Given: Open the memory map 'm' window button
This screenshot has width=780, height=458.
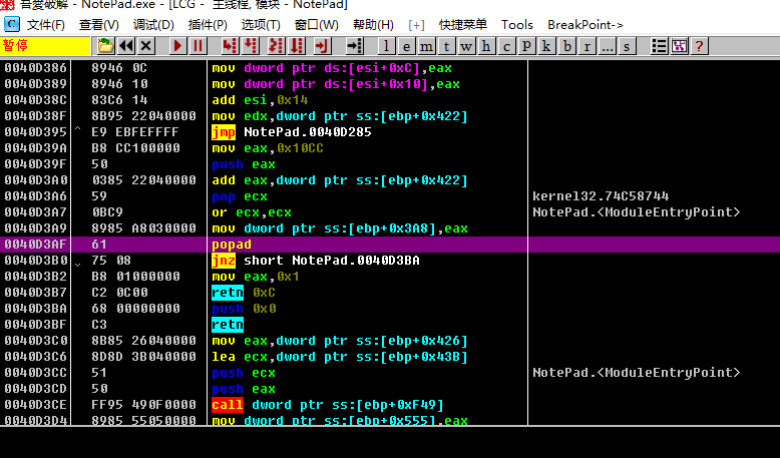Looking at the screenshot, I should point(427,46).
